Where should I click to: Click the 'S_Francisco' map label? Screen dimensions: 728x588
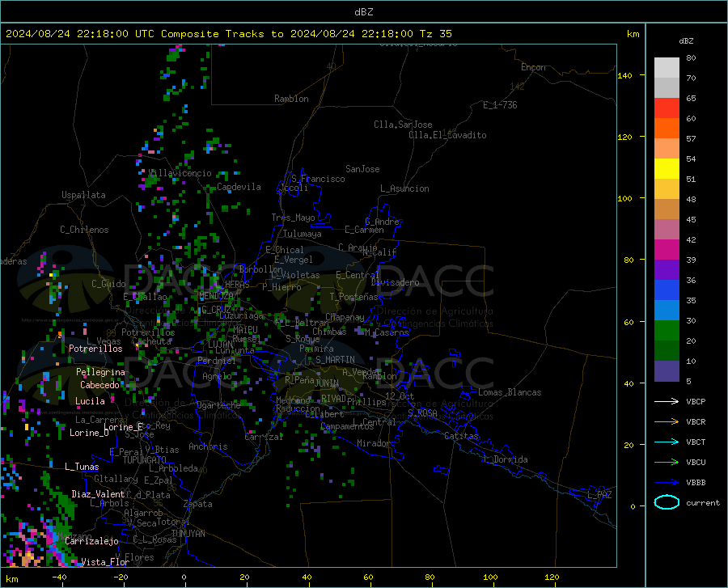[318, 179]
